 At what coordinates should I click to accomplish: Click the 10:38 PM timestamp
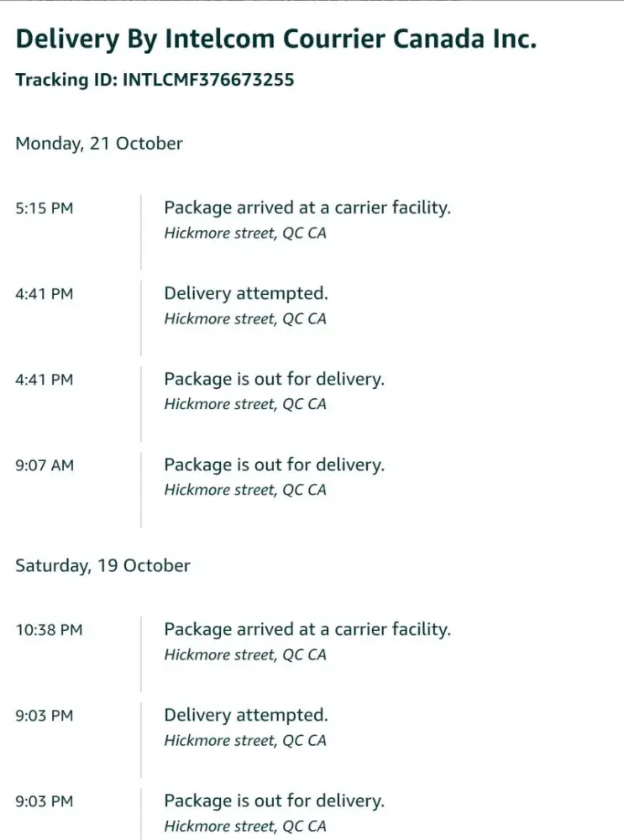[x=49, y=630]
